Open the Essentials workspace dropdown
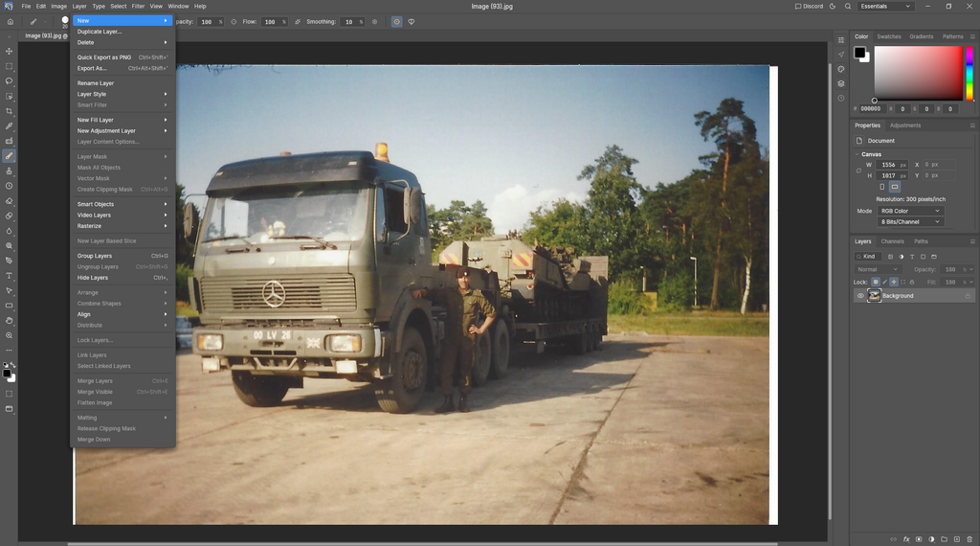This screenshot has height=546, width=980. point(885,7)
